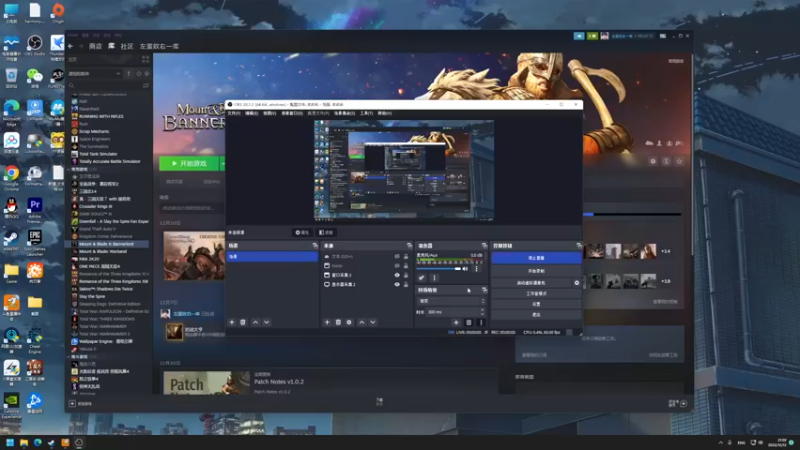Open advanced audio properties below the mixer
The width and height of the screenshot is (800, 450).
(421, 278)
